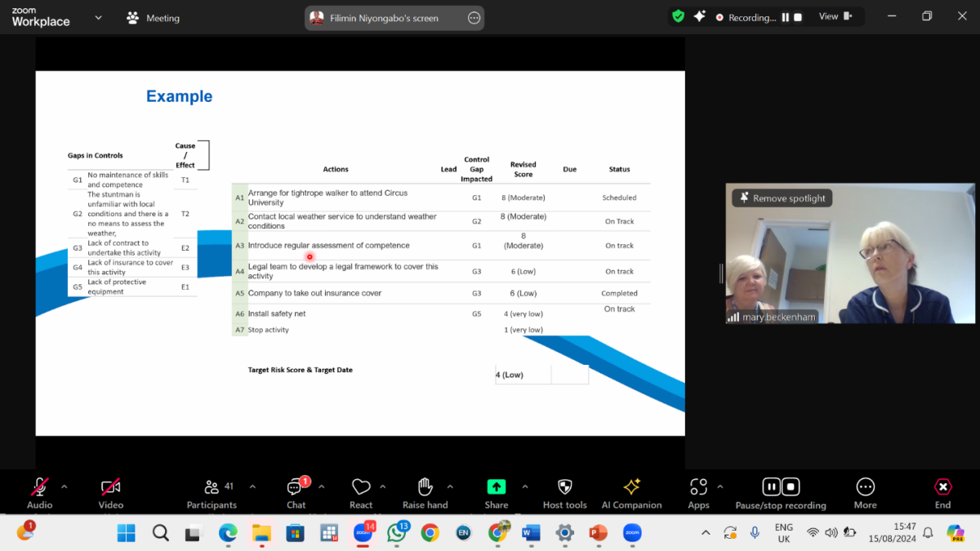Click "Stop activity" action row
This screenshot has height=551, width=980.
click(269, 330)
